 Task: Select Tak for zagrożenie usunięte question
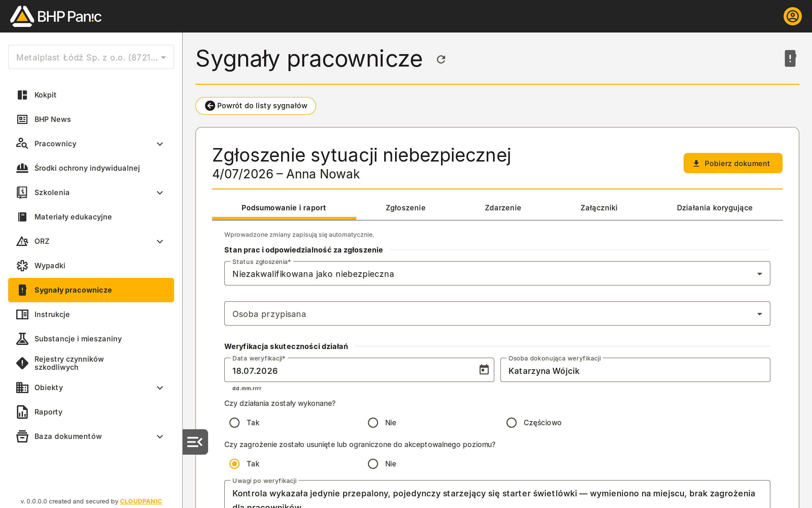click(x=234, y=464)
